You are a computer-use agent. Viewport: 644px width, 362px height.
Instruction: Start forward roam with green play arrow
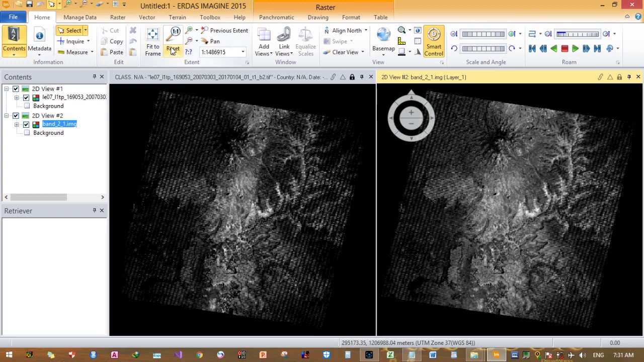tap(575, 49)
